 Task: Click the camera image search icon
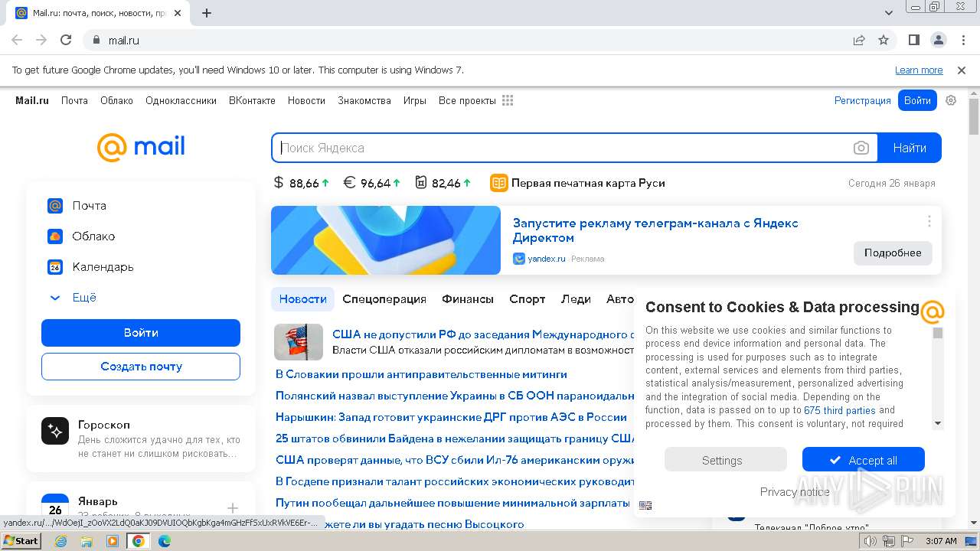point(861,148)
